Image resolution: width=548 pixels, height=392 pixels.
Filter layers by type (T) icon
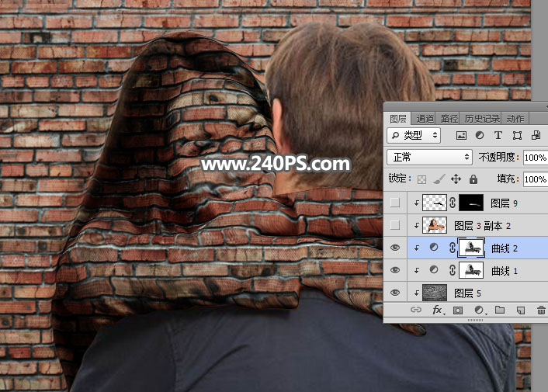(498, 136)
